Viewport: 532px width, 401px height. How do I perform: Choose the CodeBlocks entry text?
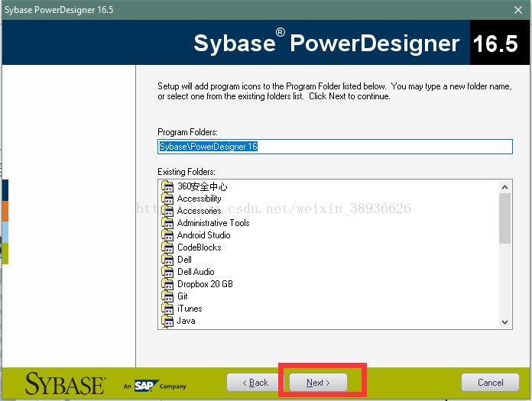[x=199, y=247]
